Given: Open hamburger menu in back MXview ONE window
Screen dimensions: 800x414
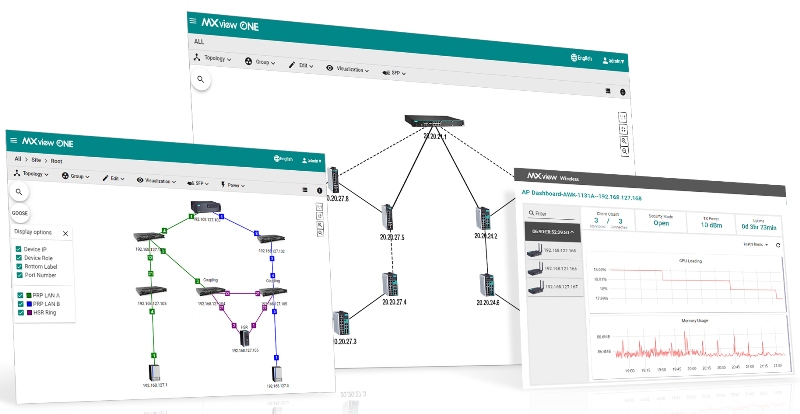Looking at the screenshot, I should [192, 21].
